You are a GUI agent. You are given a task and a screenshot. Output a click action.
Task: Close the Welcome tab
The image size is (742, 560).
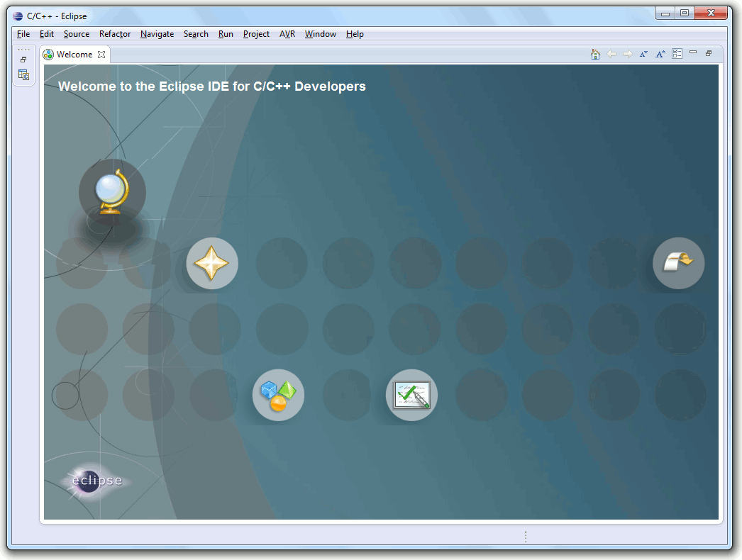click(101, 55)
